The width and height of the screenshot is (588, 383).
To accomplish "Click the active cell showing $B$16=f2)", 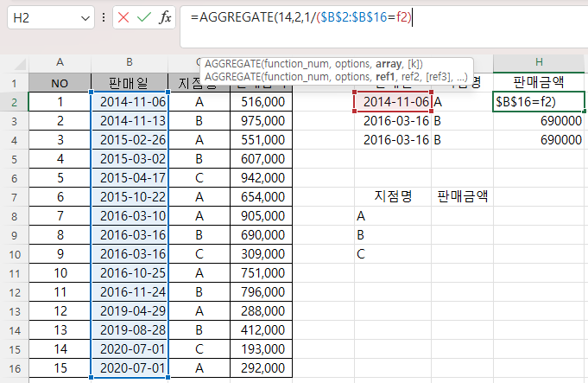I will click(539, 102).
